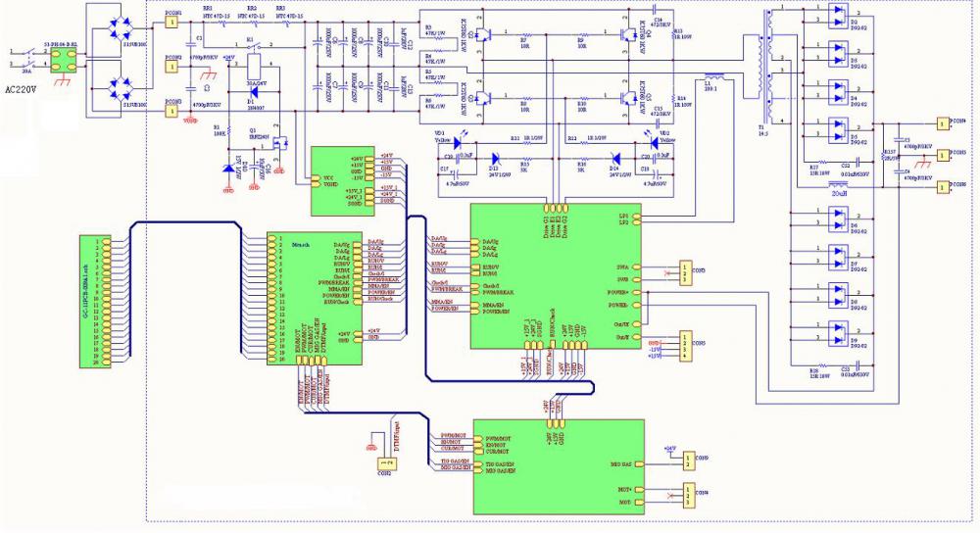The width and height of the screenshot is (980, 533).
Task: Select the D2 dual diode rectifier
Action: [837, 16]
